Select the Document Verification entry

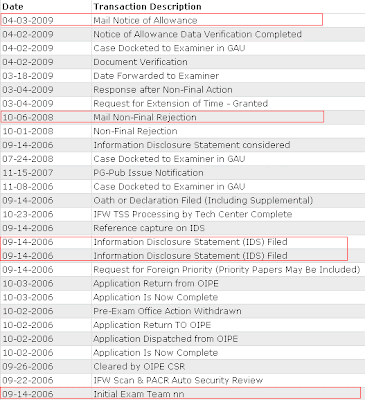pyautogui.click(x=140, y=62)
